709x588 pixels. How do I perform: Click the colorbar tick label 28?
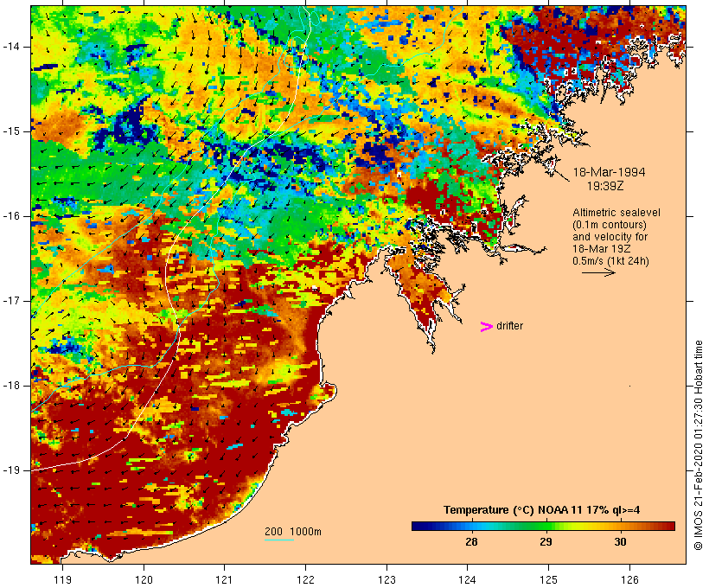pos(472,541)
